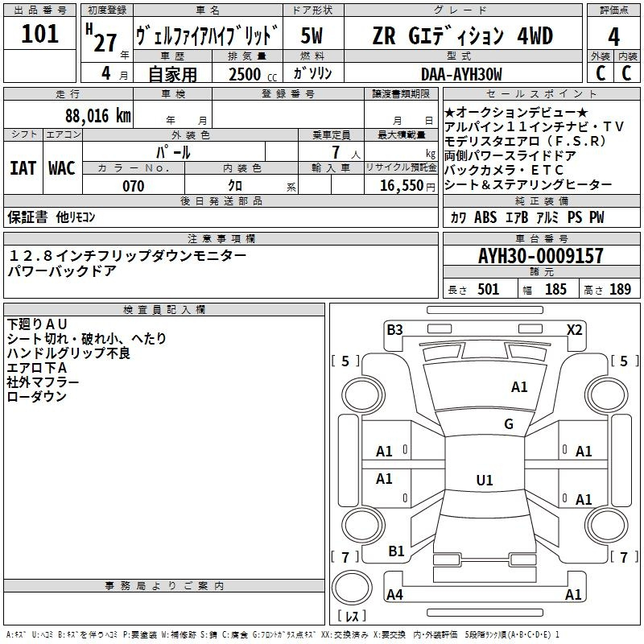The image size is (644, 644).
Task: Click the seating capacity 7 人
Action: 346,152
